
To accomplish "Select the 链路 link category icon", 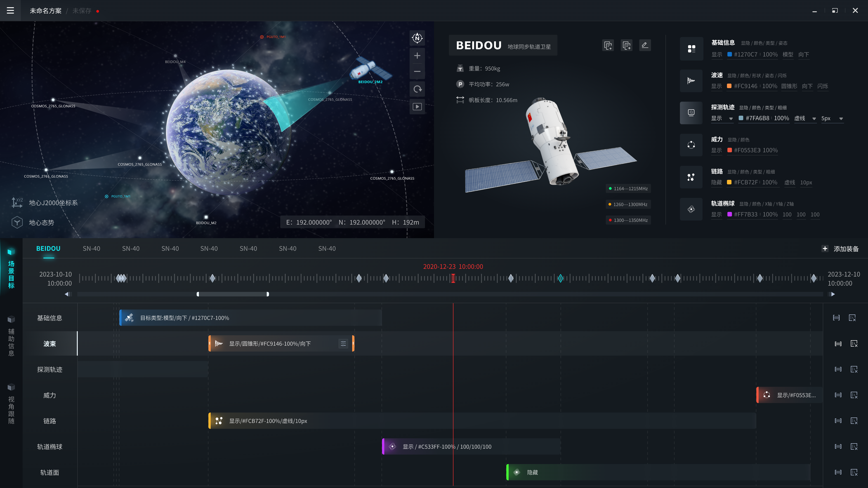I will (x=691, y=177).
